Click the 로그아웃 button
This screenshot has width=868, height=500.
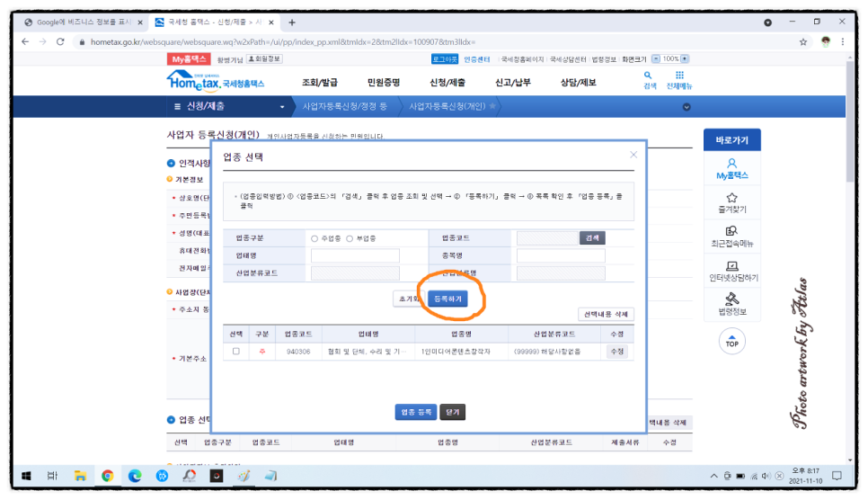[445, 59]
